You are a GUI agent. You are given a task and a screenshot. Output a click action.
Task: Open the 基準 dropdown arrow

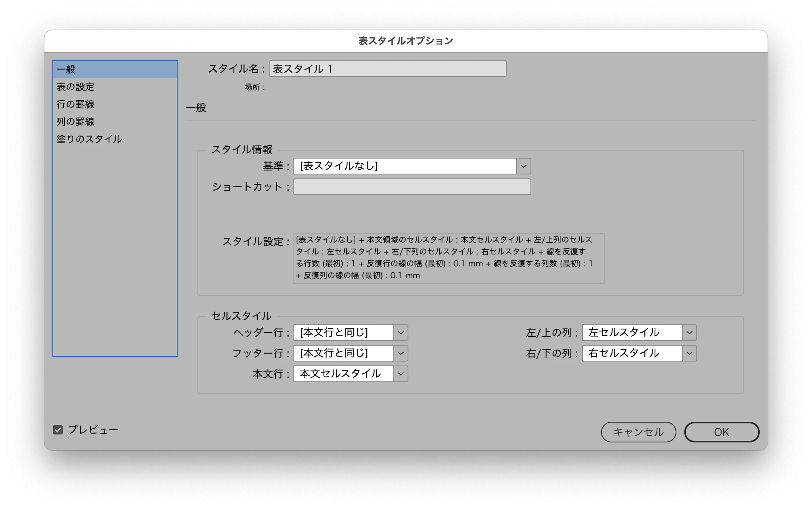point(523,166)
